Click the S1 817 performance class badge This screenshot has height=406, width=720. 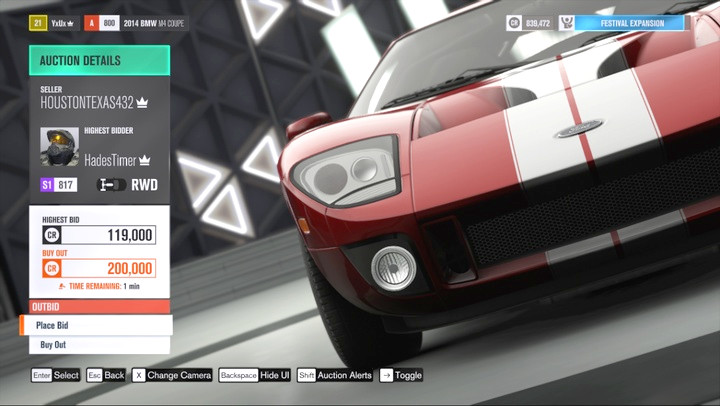click(58, 185)
